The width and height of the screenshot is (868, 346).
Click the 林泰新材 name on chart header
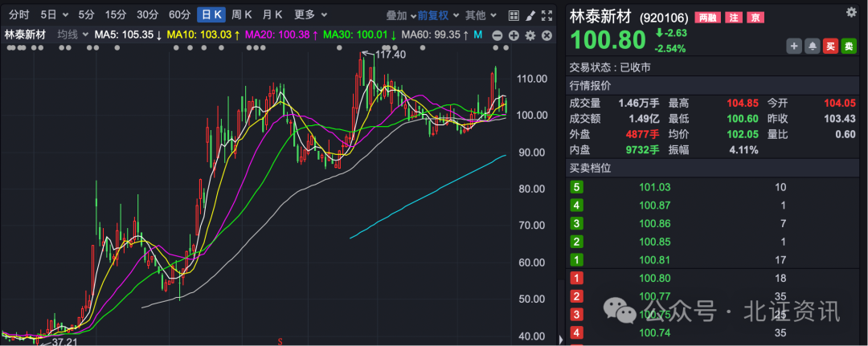pos(25,35)
